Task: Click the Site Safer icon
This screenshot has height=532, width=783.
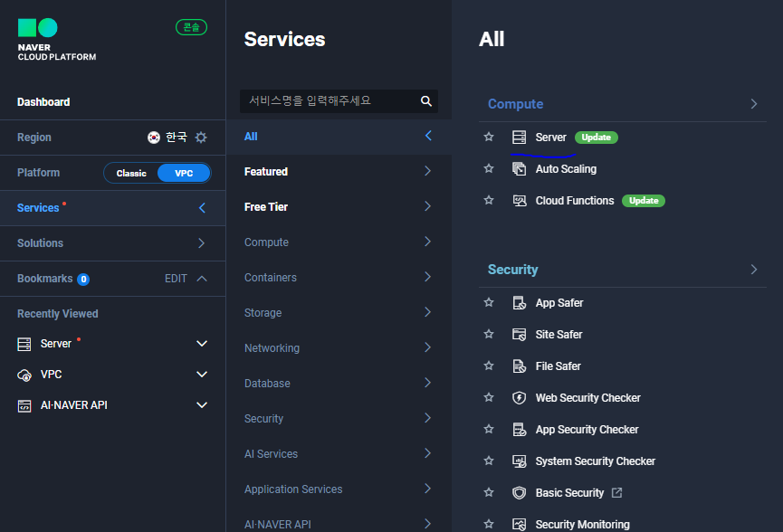Action: 520,335
